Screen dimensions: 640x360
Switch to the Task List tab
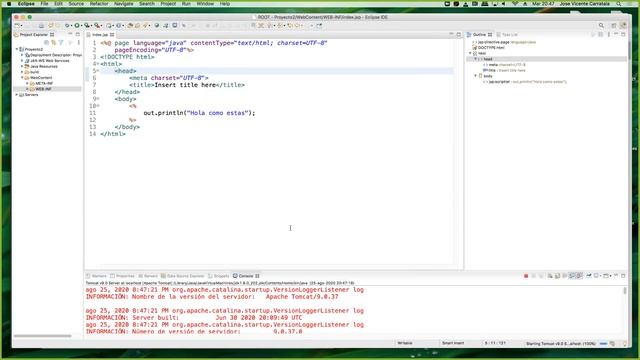pos(507,35)
